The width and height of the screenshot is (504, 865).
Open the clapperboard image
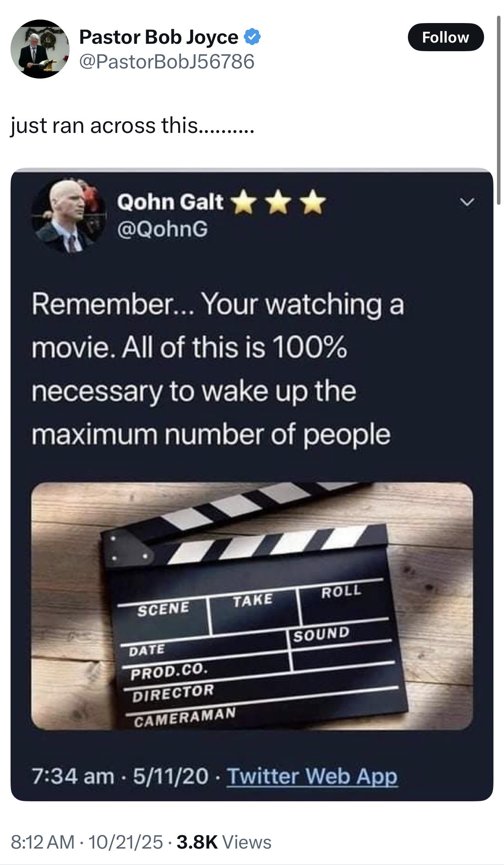click(x=252, y=606)
